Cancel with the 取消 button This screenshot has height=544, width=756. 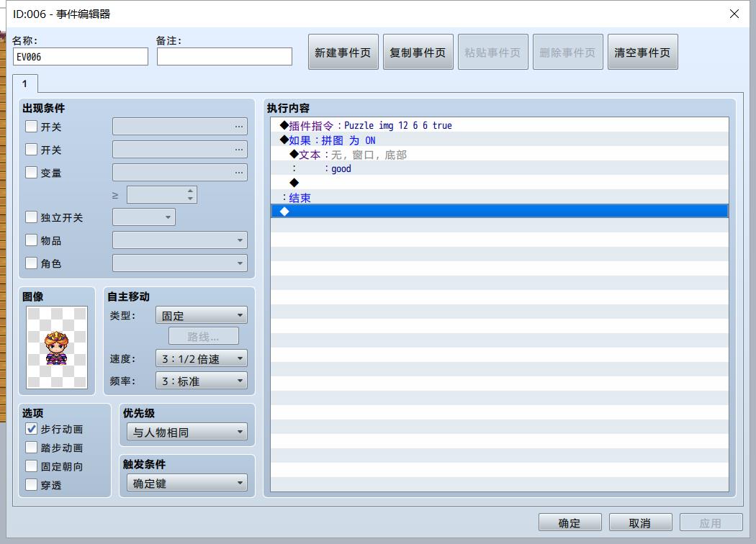click(640, 523)
